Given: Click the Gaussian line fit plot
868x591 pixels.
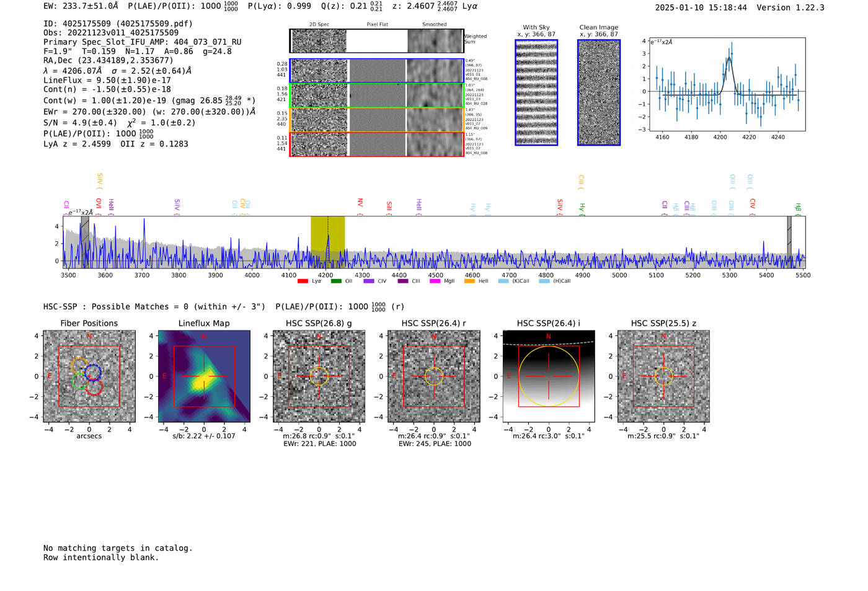Looking at the screenshot, I should click(x=727, y=84).
